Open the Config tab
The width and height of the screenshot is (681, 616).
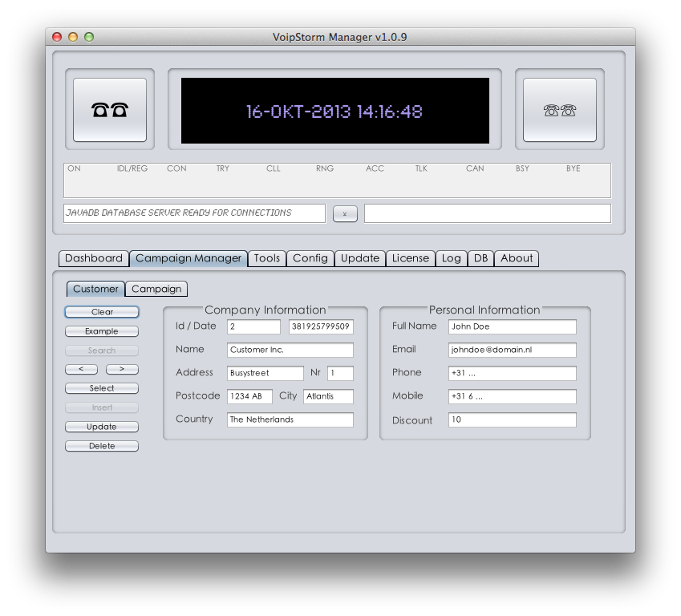coord(310,258)
